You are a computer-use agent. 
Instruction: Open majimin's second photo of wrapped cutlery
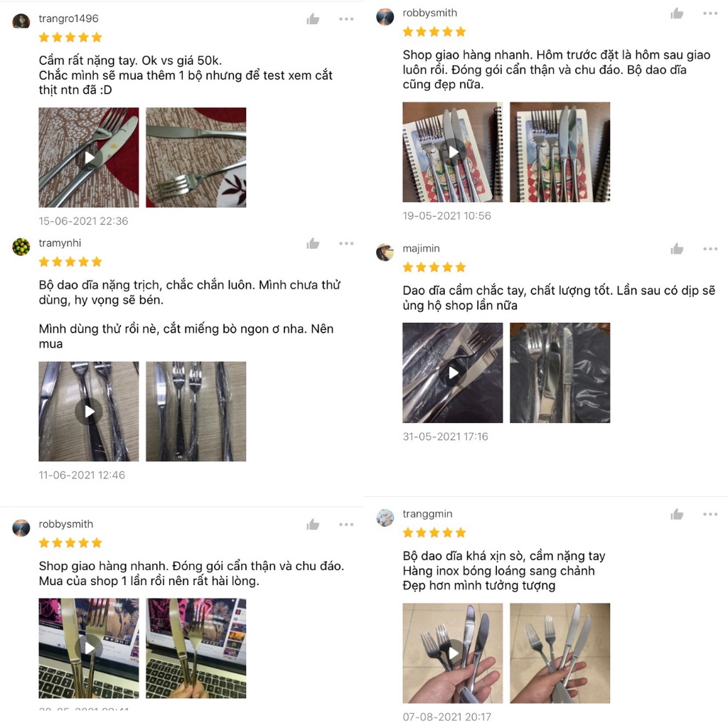560,373
